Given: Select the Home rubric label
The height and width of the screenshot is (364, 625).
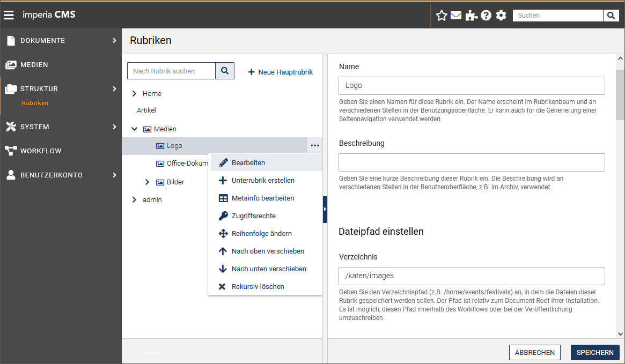Looking at the screenshot, I should pyautogui.click(x=152, y=94).
